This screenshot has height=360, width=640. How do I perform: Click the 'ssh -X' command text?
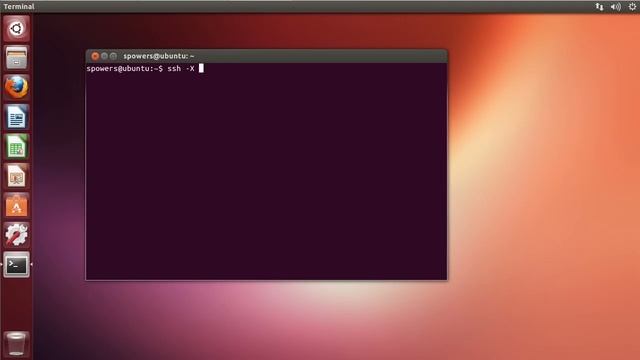181,69
